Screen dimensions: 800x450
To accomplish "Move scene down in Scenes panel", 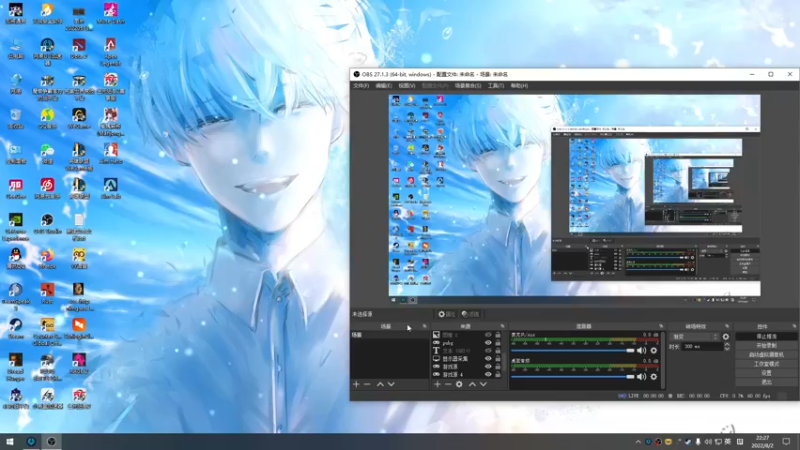I will point(391,384).
